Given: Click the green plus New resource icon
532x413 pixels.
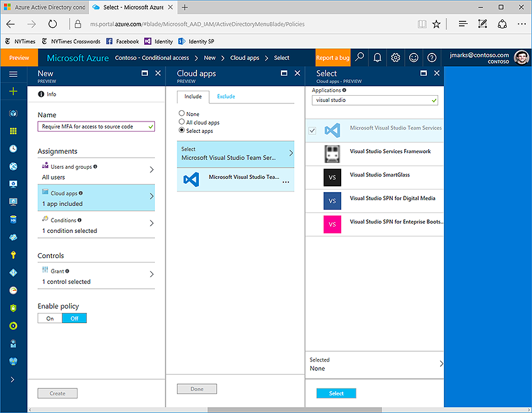Looking at the screenshot, I should pyautogui.click(x=13, y=91).
